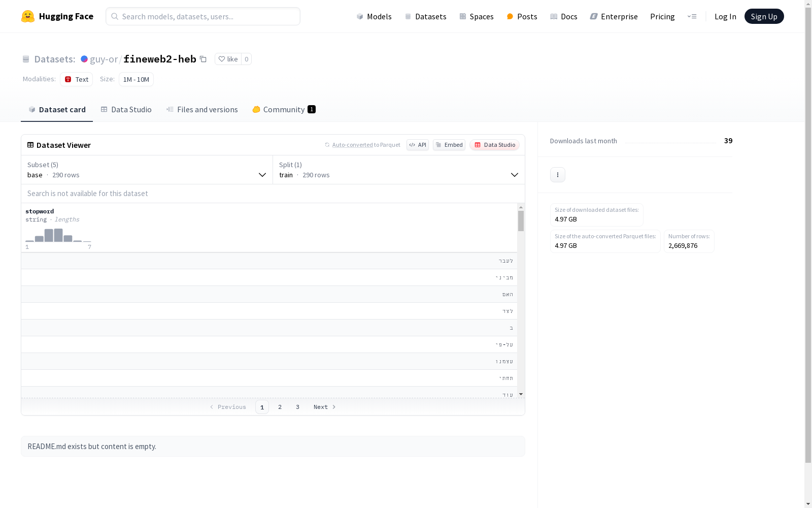Select the Text modality tag
The height and width of the screenshot is (508, 812).
[x=76, y=79]
